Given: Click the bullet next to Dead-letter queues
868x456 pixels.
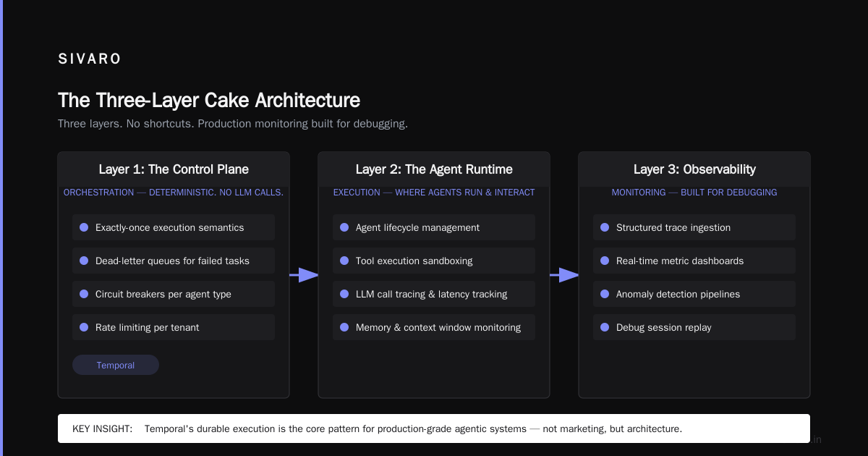Looking at the screenshot, I should (x=84, y=261).
